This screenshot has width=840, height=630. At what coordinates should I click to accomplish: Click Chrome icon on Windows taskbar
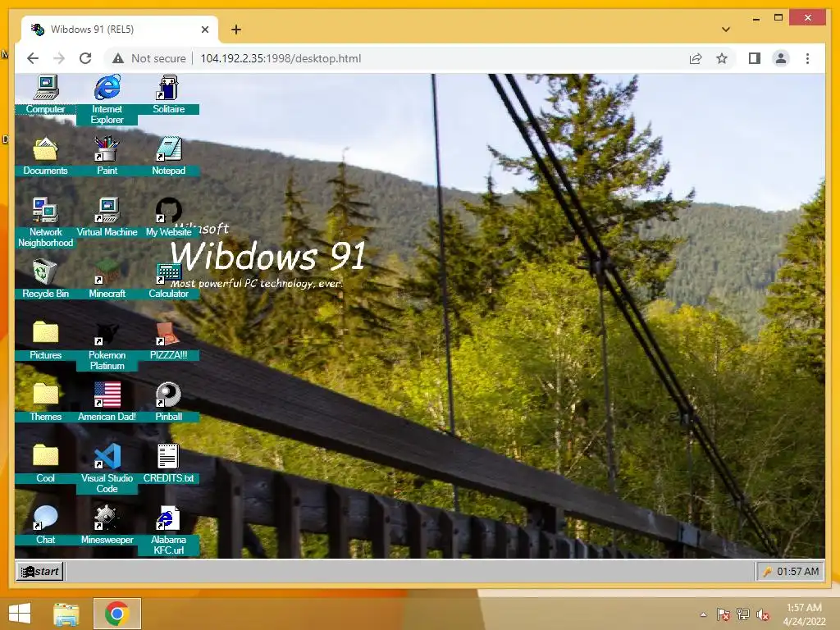click(117, 614)
